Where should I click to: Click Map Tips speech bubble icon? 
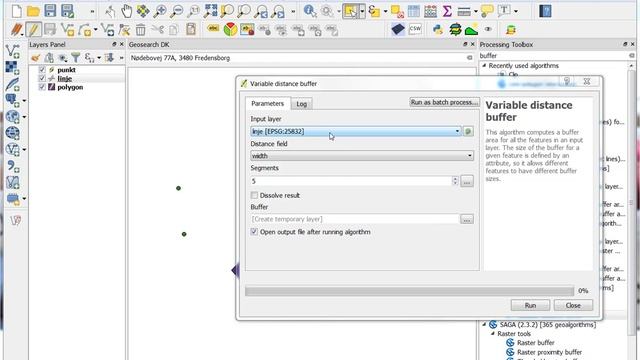point(487,11)
